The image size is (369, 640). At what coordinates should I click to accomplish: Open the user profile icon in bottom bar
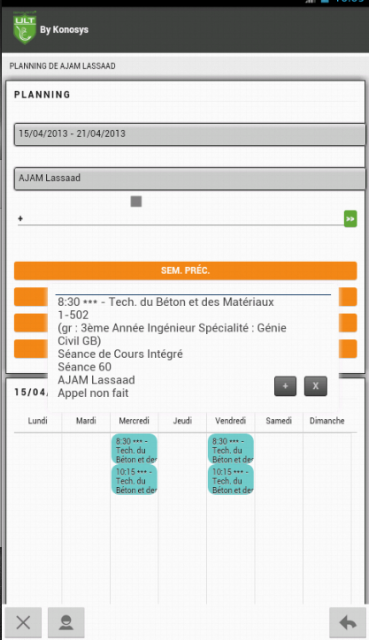[x=66, y=622]
